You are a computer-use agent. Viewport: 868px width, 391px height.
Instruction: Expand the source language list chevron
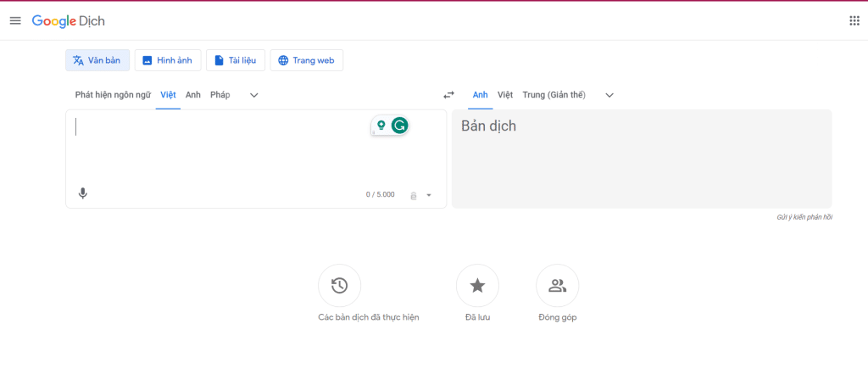coord(254,95)
